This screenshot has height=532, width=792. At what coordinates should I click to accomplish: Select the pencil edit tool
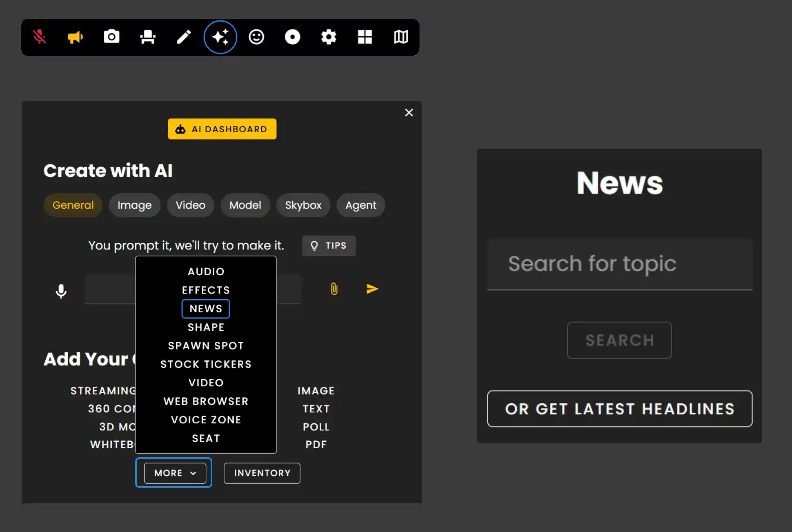[x=184, y=37]
